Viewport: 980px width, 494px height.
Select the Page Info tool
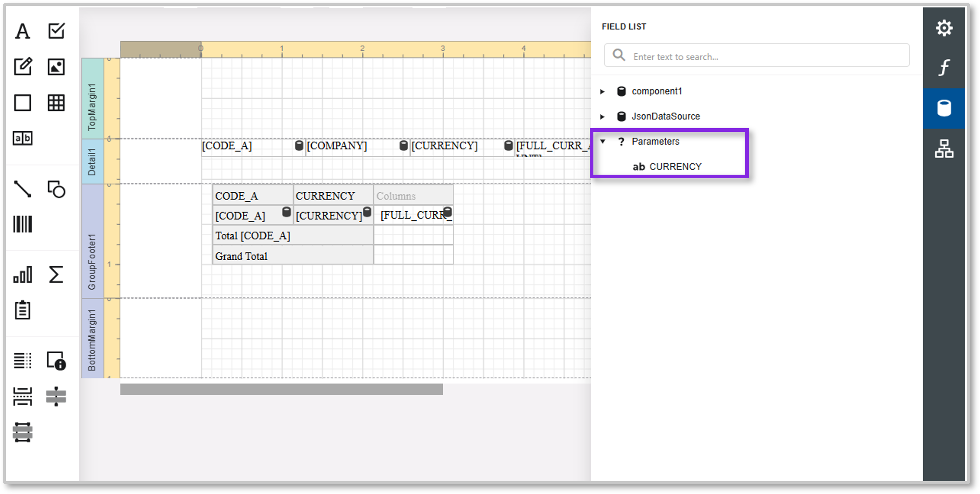point(56,360)
